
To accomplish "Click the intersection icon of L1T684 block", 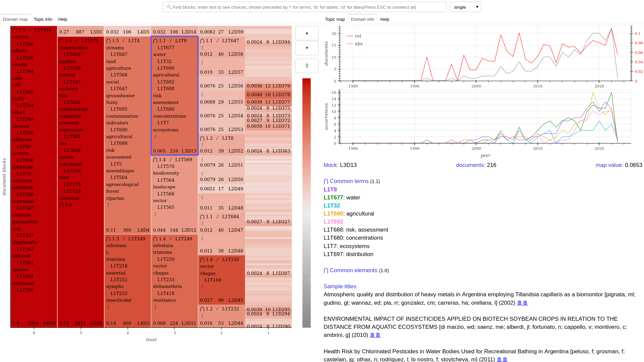I will [202, 217].
